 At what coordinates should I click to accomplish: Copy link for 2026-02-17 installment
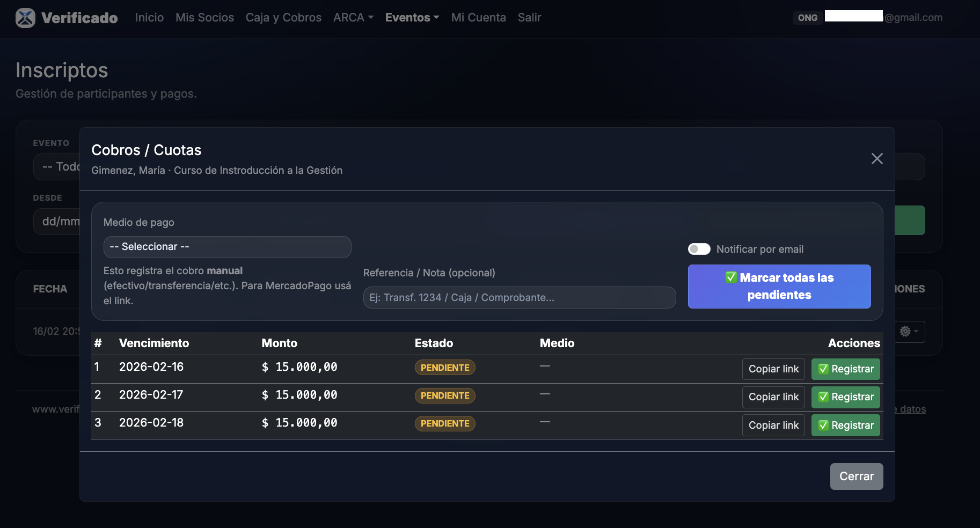click(773, 397)
